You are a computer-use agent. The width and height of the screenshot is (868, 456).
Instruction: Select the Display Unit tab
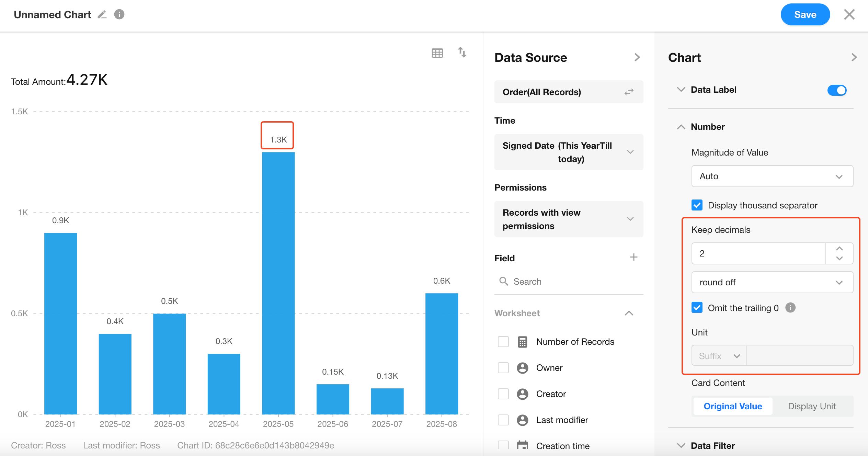click(x=812, y=406)
